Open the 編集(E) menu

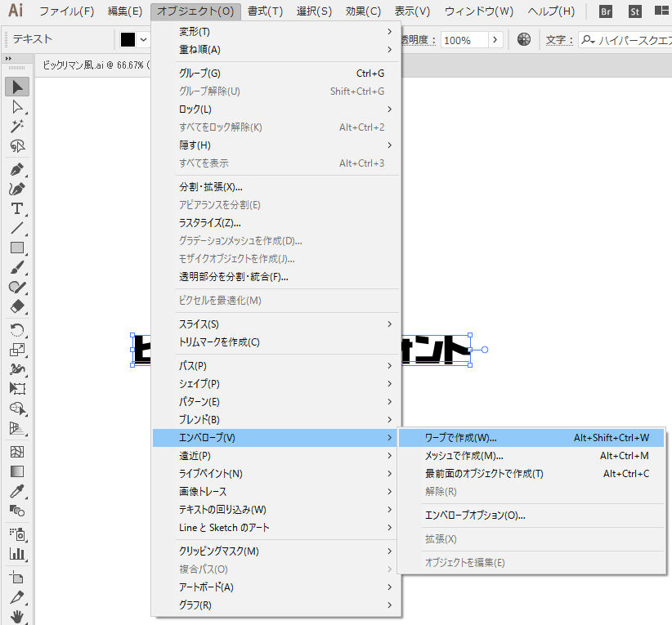(125, 11)
